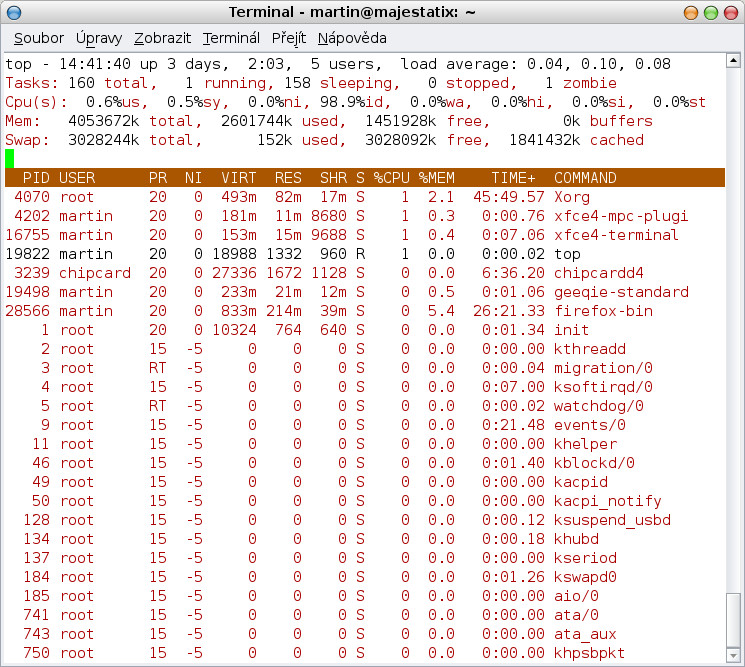Screen dimensions: 745x667
Task: Minimize the terminal with the orange button
Action: [x=691, y=12]
